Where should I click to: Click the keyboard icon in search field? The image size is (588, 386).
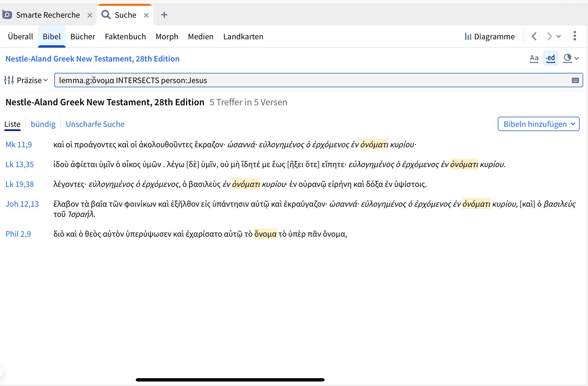point(575,80)
